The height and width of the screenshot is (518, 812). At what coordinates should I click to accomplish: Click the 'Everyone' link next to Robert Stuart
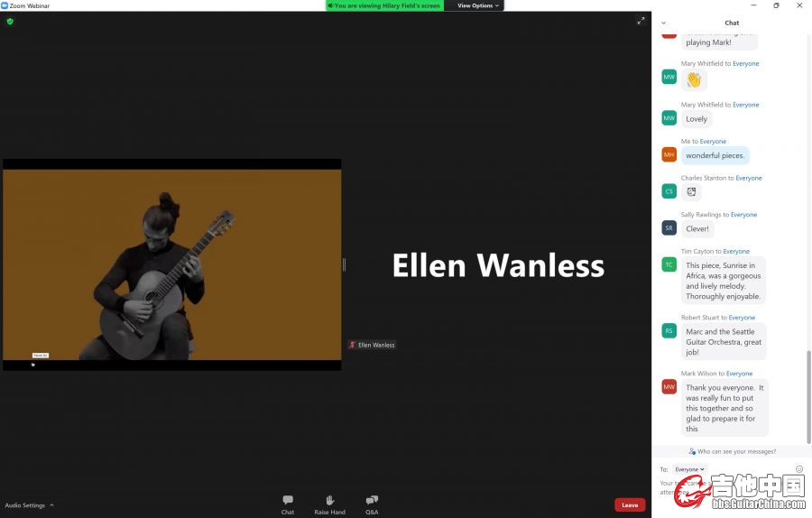[742, 318]
